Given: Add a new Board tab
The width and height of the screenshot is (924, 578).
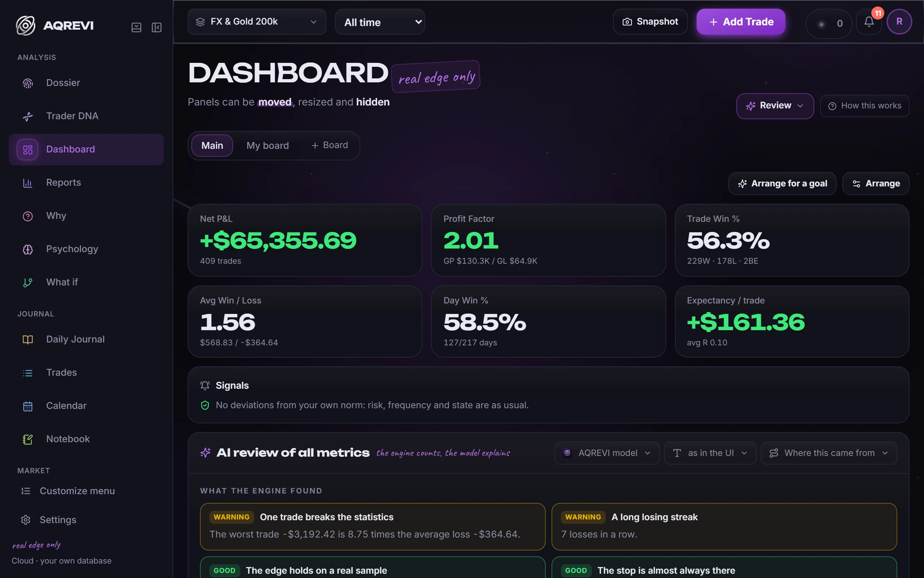Looking at the screenshot, I should click(330, 145).
